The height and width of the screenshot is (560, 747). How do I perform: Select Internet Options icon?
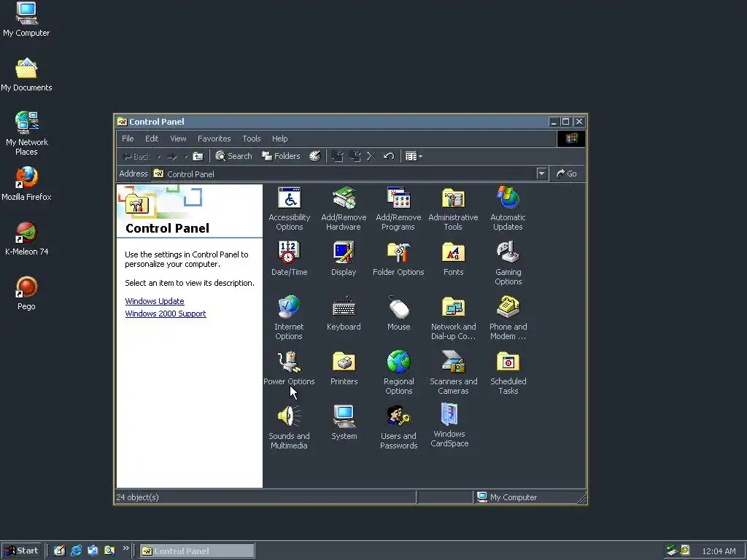pos(289,318)
